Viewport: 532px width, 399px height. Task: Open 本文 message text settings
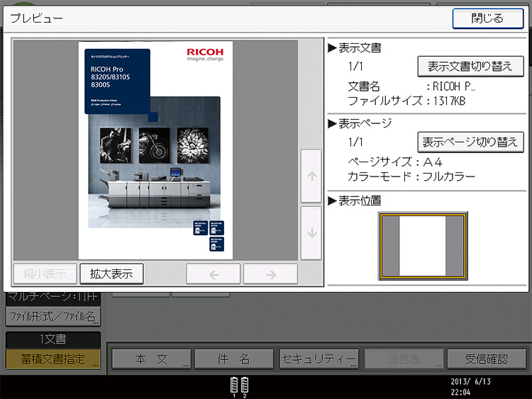pyautogui.click(x=150, y=359)
